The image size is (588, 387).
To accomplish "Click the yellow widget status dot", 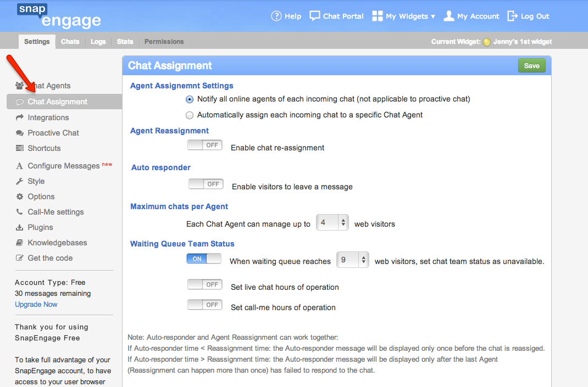I will (x=487, y=42).
